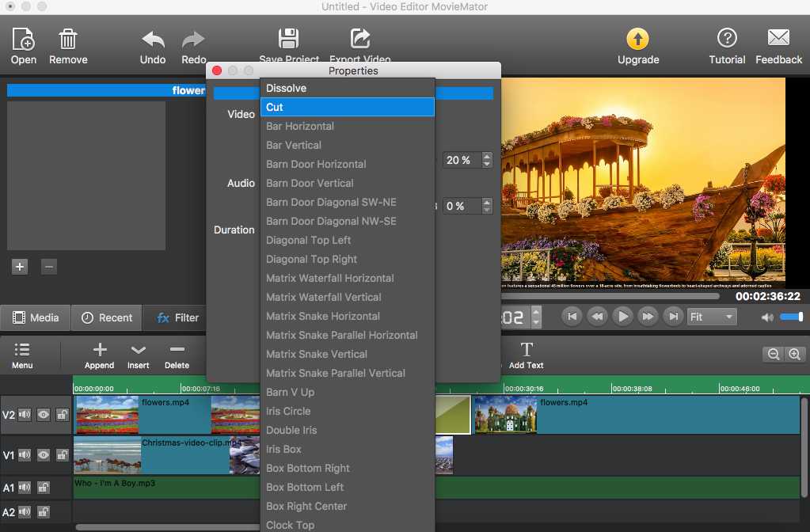Click the Upgrade arrow icon
Screen dimensions: 810x532
tap(637, 40)
